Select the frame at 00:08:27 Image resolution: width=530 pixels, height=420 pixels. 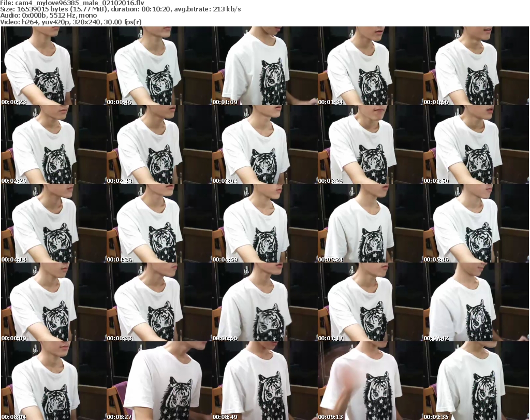click(x=159, y=381)
